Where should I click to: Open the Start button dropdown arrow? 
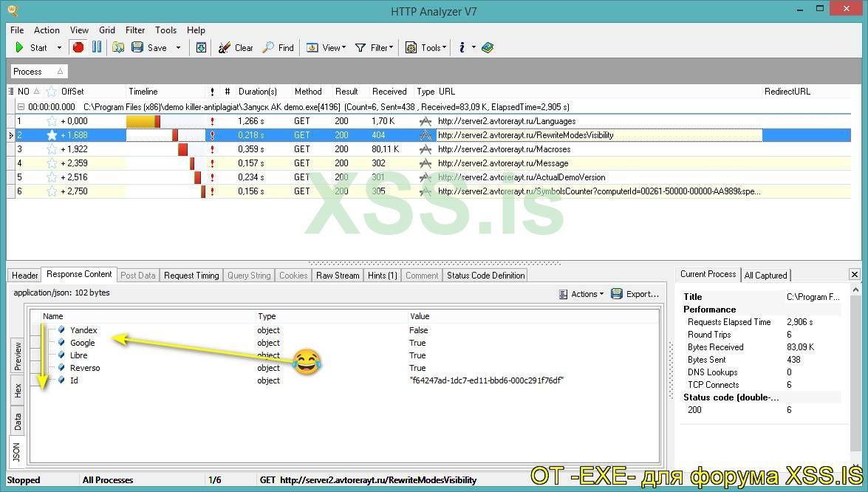pos(59,47)
